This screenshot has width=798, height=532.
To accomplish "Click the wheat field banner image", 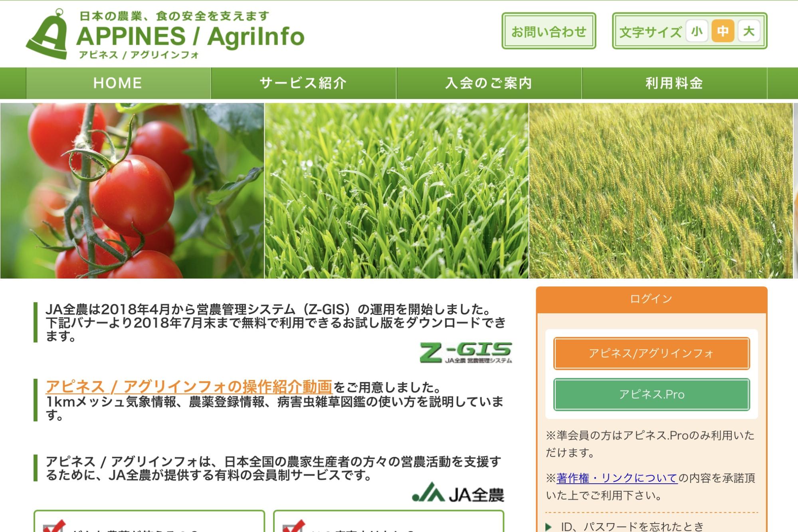I will coord(661,191).
